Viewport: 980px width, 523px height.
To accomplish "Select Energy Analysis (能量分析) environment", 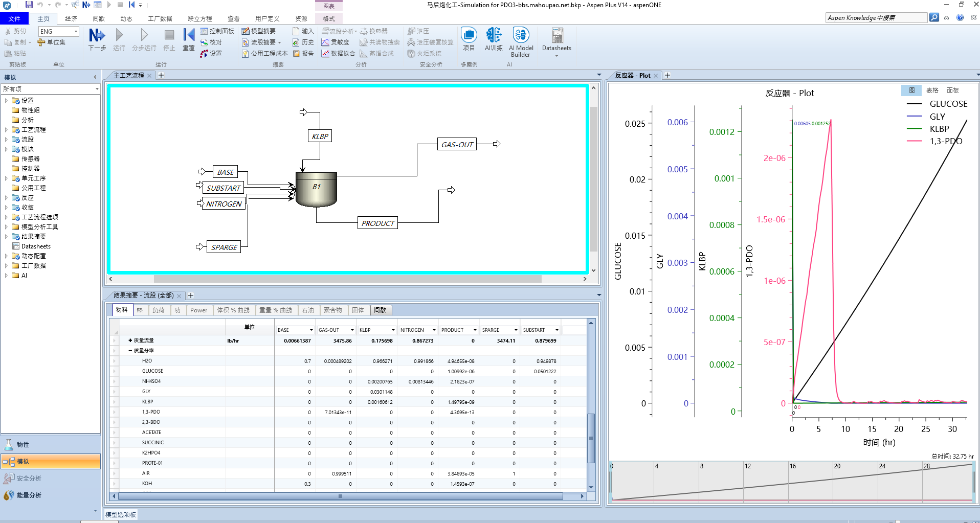I will [51, 495].
